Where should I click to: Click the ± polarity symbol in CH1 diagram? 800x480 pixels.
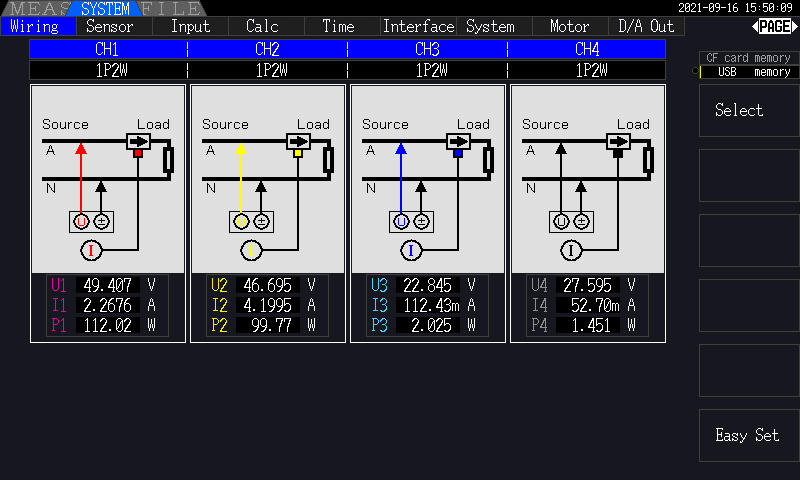(x=102, y=221)
